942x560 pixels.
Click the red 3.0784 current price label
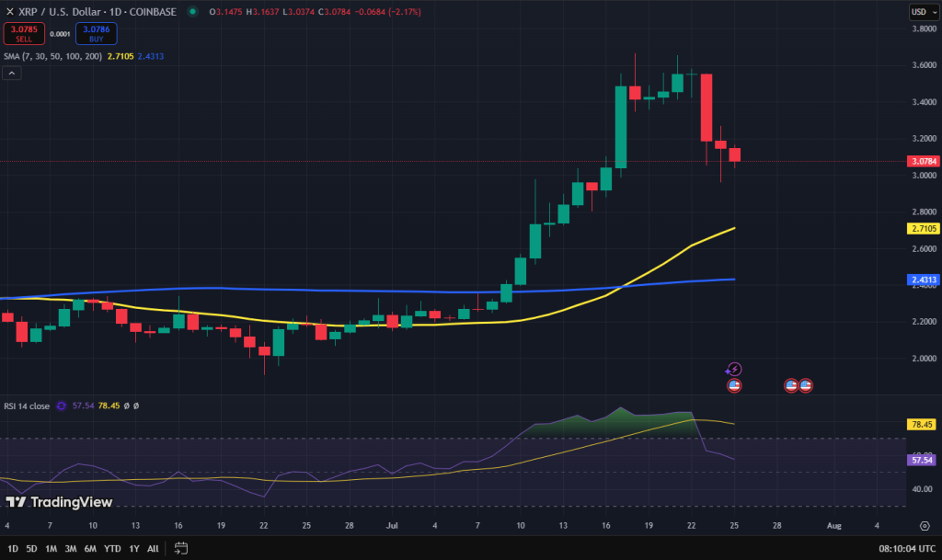(x=923, y=162)
